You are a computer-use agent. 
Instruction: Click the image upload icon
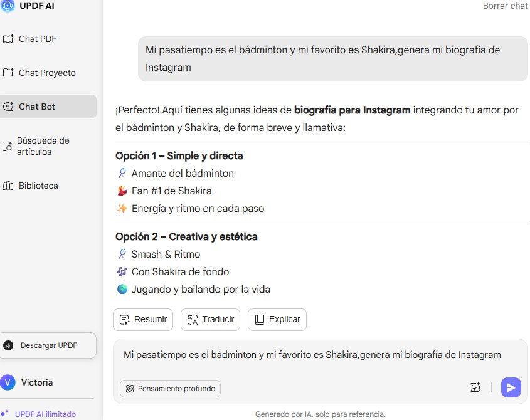pos(475,387)
